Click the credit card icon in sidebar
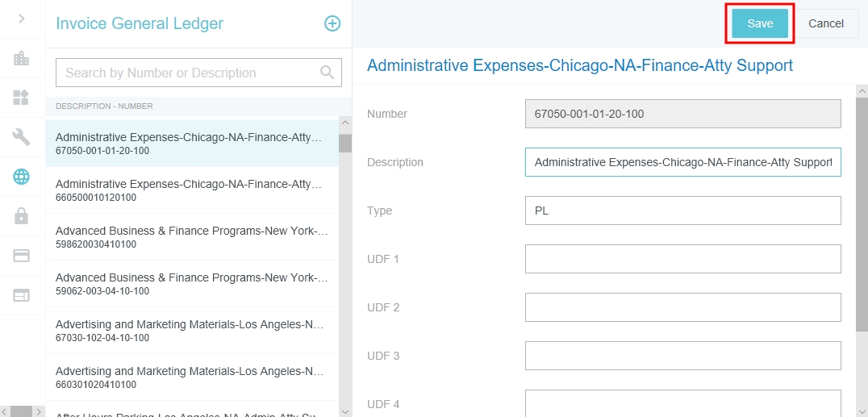 pyautogui.click(x=22, y=256)
